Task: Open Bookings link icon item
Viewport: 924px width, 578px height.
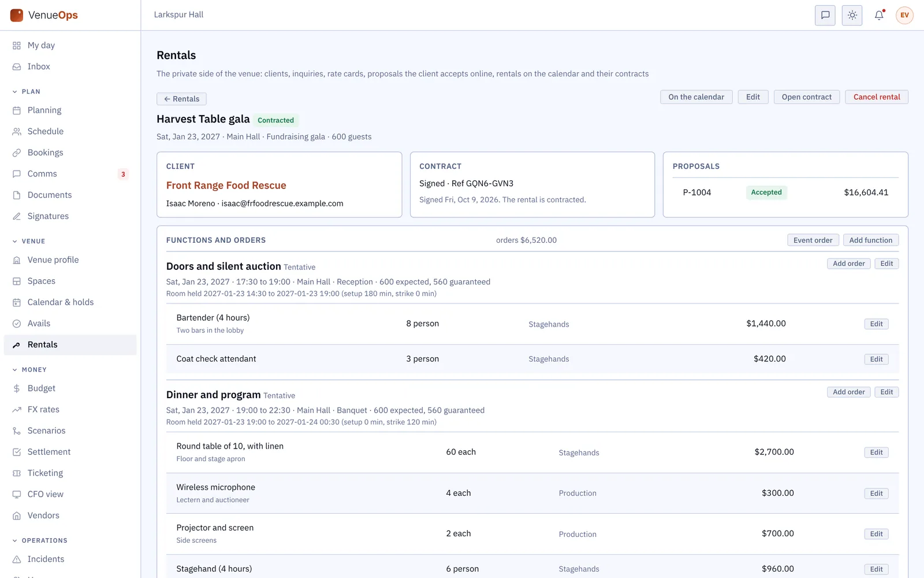Action: point(70,153)
